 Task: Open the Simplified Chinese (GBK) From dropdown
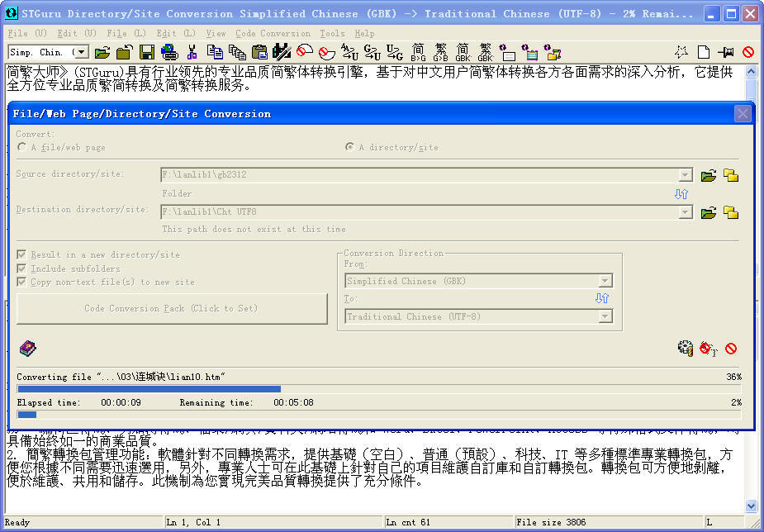pyautogui.click(x=604, y=281)
